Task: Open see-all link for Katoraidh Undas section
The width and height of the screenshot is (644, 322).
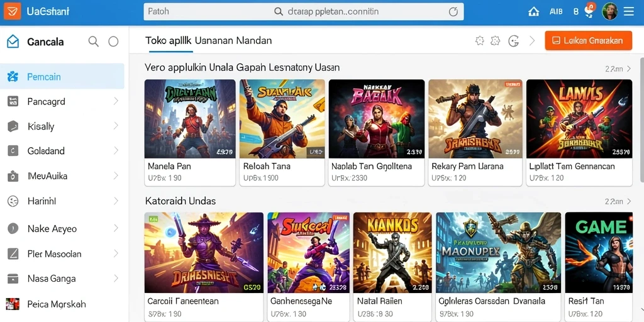Action: (618, 202)
